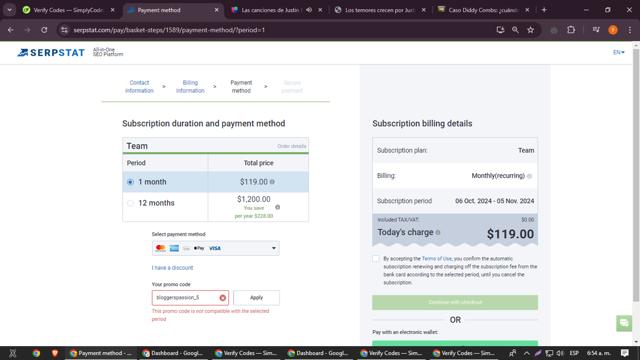Close the Caso Diddy Combs tab

tap(527, 10)
